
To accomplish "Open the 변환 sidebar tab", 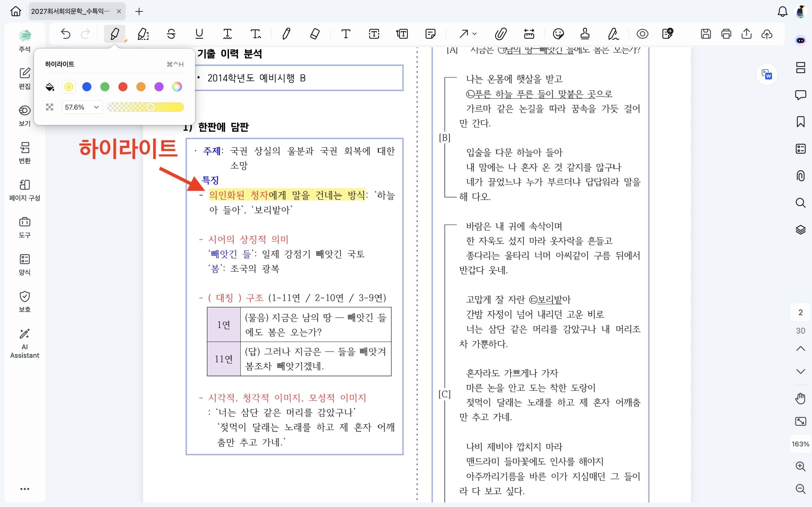I will pyautogui.click(x=25, y=153).
